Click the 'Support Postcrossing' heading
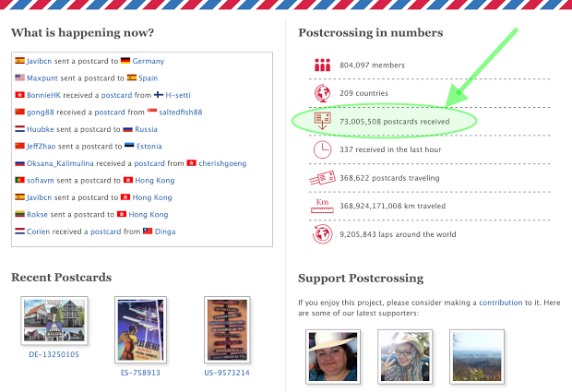The image size is (572, 392). pos(361,279)
